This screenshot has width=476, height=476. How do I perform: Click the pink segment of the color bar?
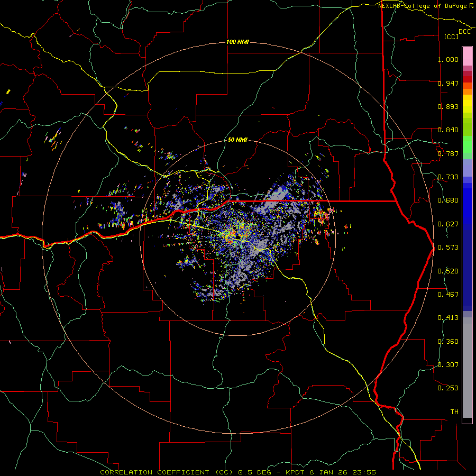[467, 57]
